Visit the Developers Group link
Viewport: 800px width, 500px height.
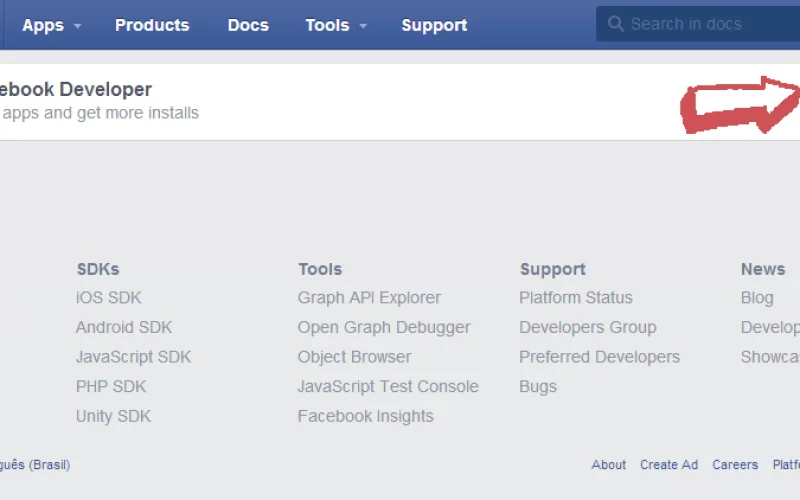[x=588, y=327]
